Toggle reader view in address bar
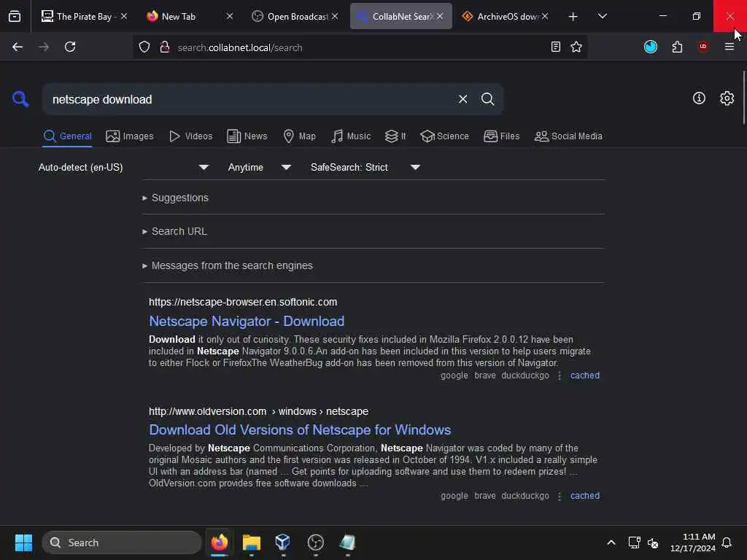The width and height of the screenshot is (747, 560). coord(555,47)
